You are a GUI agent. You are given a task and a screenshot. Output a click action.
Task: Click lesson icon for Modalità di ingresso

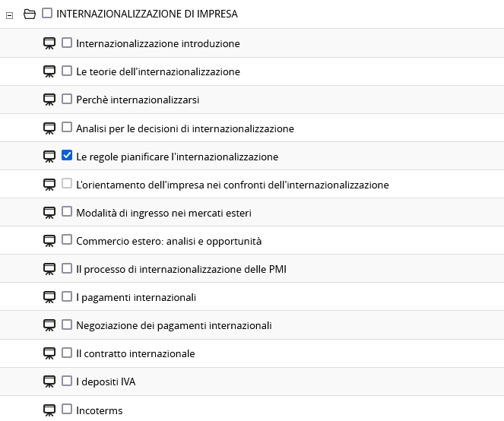(49, 213)
